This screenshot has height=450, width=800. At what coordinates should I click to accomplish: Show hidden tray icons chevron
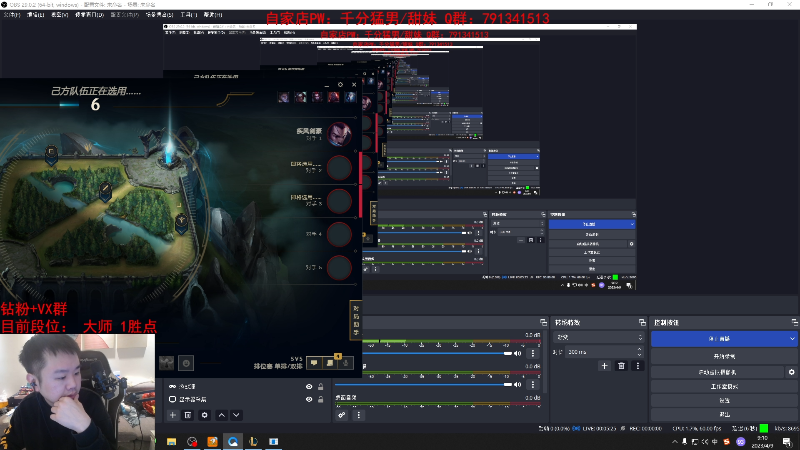(x=675, y=442)
